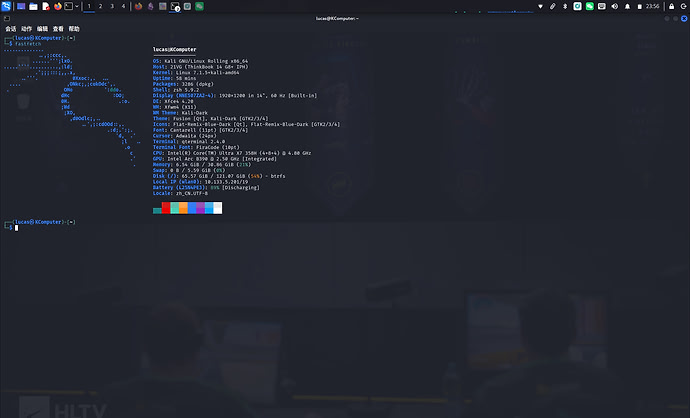Click the orange color block in fastfetch output

pos(183,208)
